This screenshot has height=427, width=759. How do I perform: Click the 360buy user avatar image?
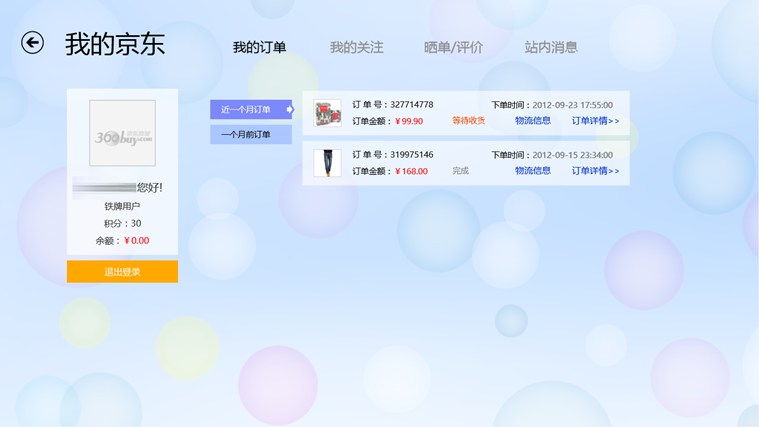(x=122, y=133)
